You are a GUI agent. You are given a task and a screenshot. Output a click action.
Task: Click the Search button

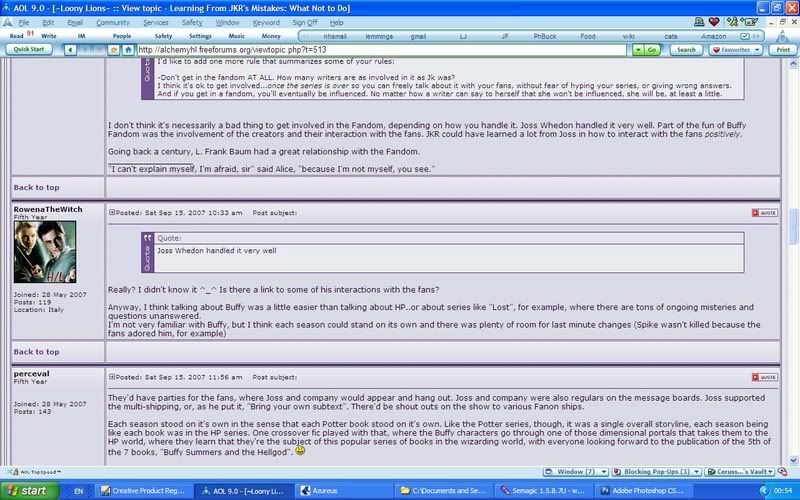685,48
